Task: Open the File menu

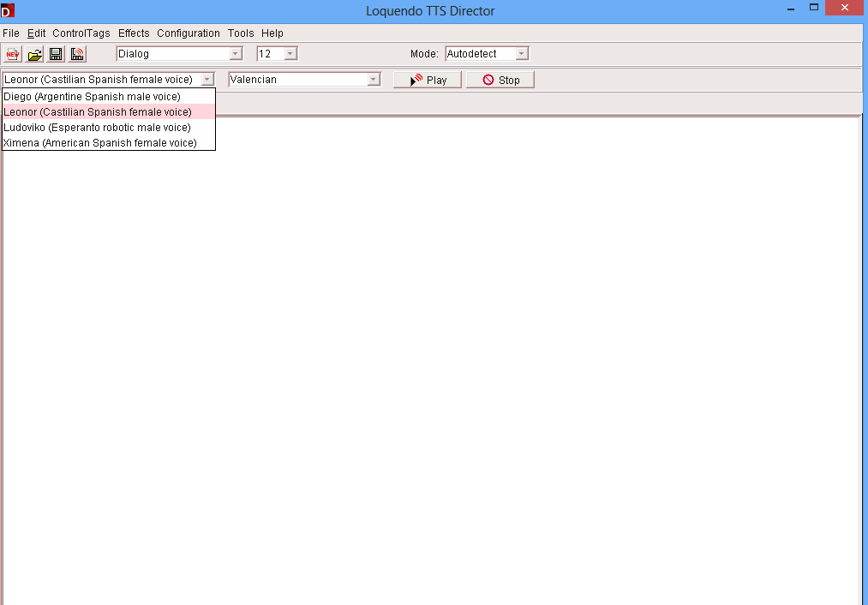Action: point(10,33)
